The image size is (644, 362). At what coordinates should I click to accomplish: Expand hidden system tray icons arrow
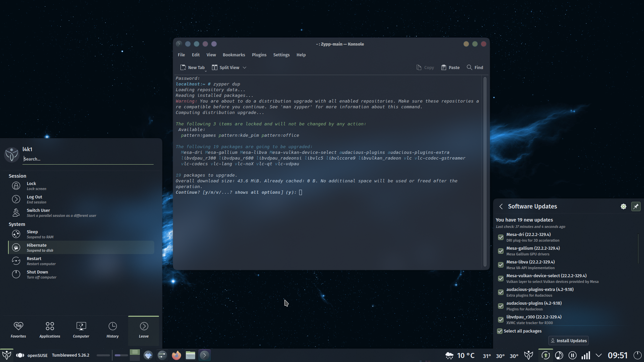click(599, 355)
